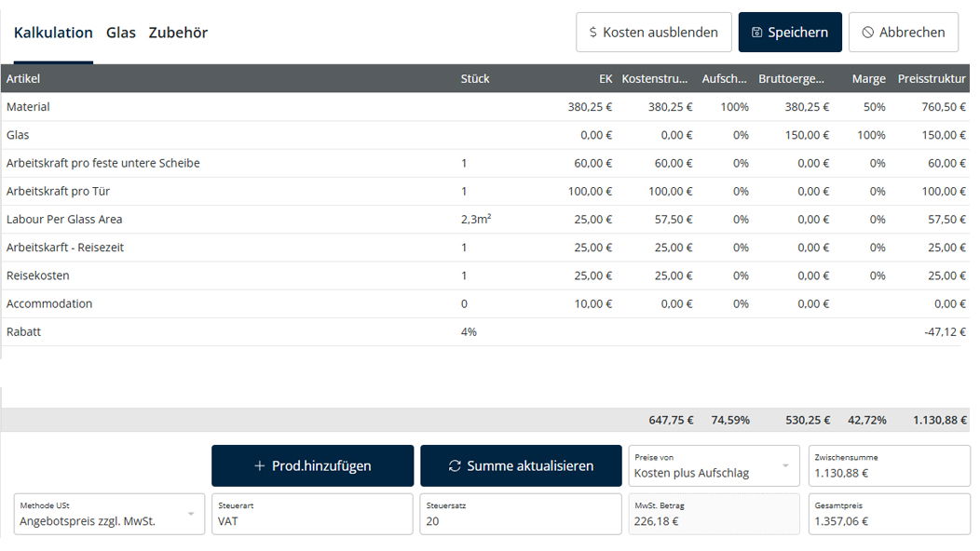The height and width of the screenshot is (551, 980).
Task: Click the Stück column header
Action: (x=475, y=79)
